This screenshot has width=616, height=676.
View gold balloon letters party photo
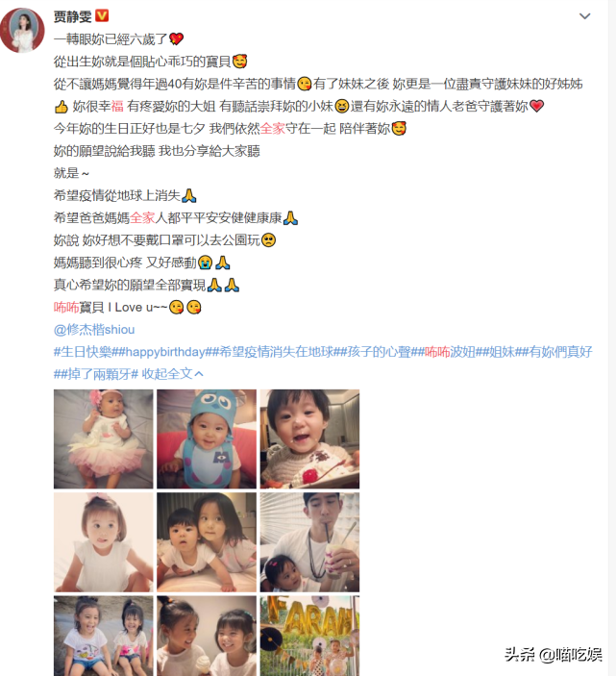click(309, 636)
